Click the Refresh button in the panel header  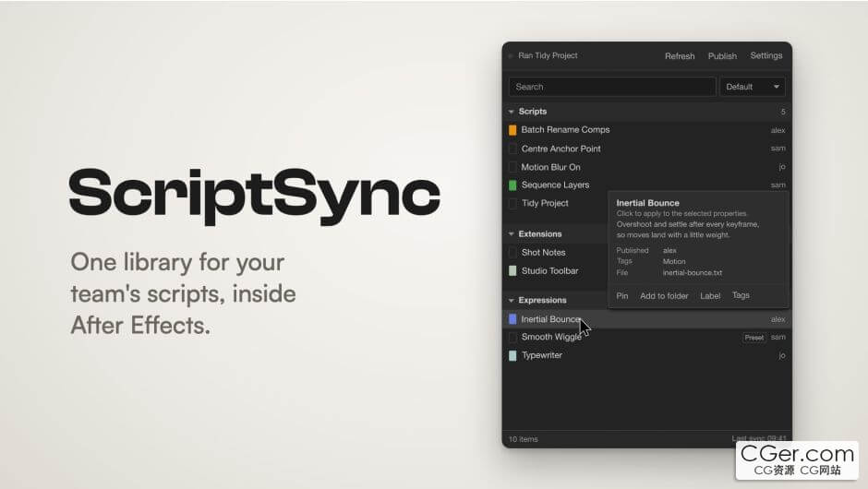(x=680, y=56)
